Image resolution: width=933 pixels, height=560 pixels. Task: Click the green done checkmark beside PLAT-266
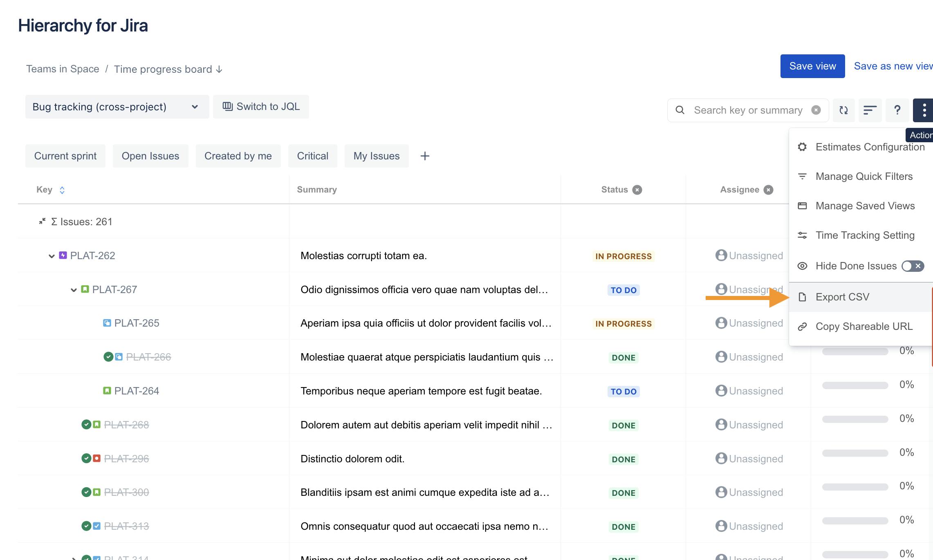[108, 357]
